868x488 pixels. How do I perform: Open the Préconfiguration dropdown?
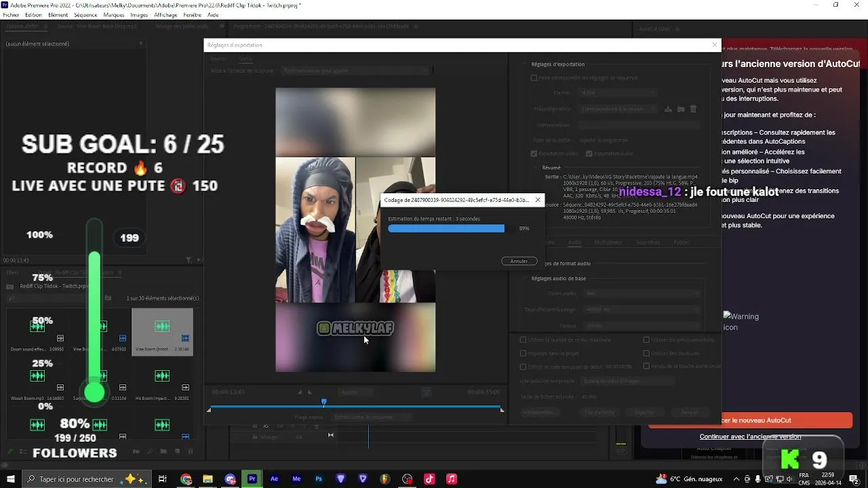point(619,109)
